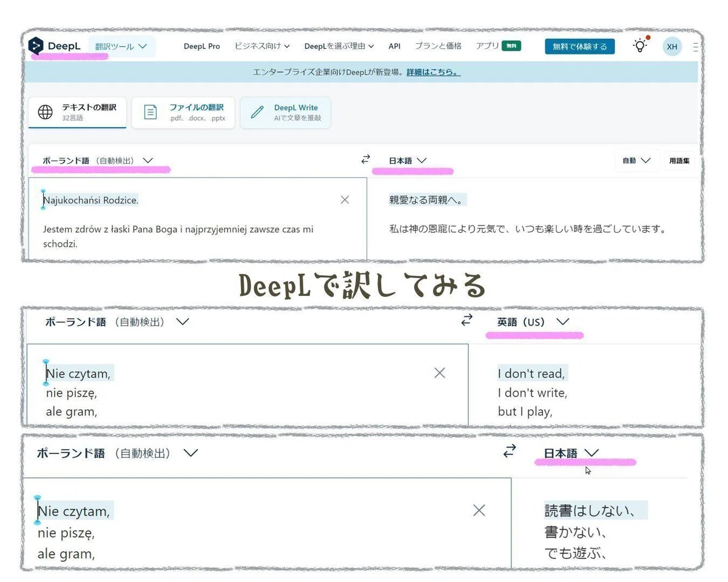Open the 英語（US） target language dropdown

533,322
